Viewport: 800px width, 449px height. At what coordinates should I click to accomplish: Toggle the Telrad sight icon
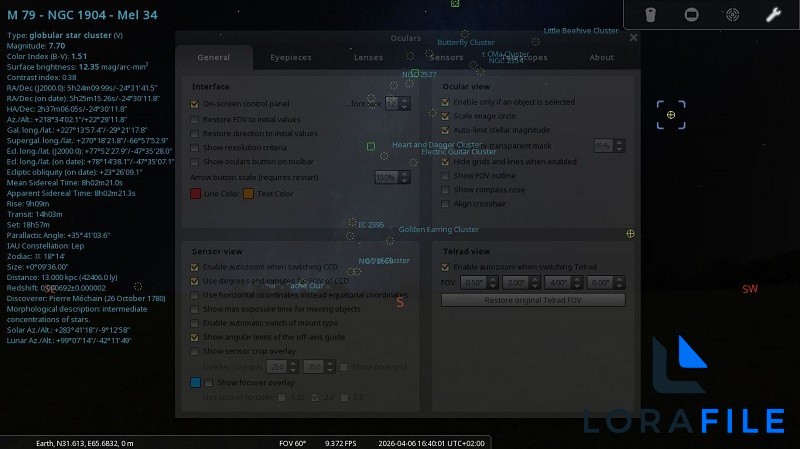(732, 15)
